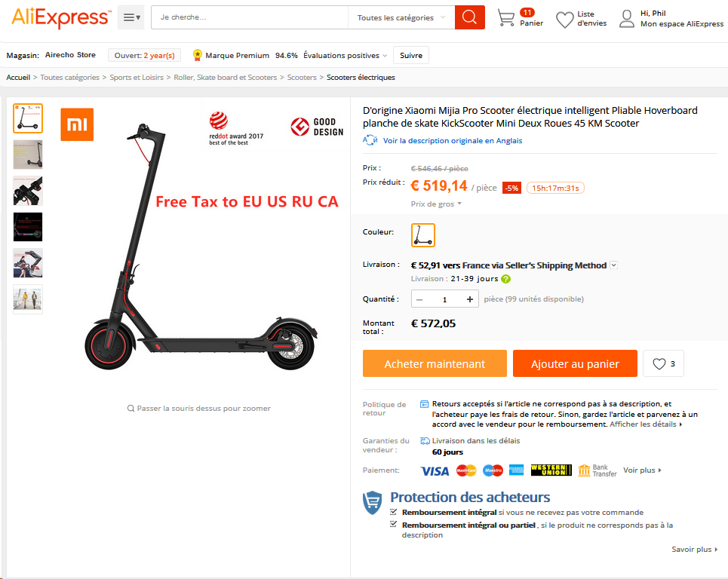
Task: Open the shopping cart Panier icon
Action: (505, 18)
